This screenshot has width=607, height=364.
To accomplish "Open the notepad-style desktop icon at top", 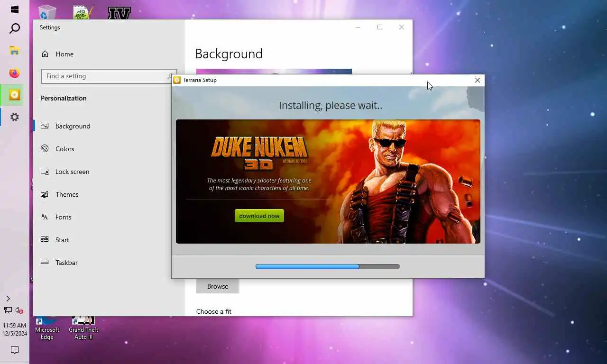I will 83,12.
